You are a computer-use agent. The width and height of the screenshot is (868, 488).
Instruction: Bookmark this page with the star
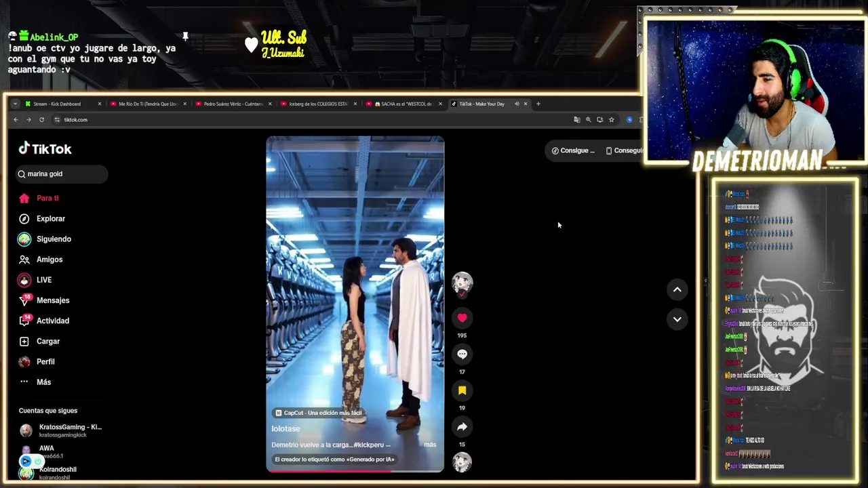tap(611, 119)
